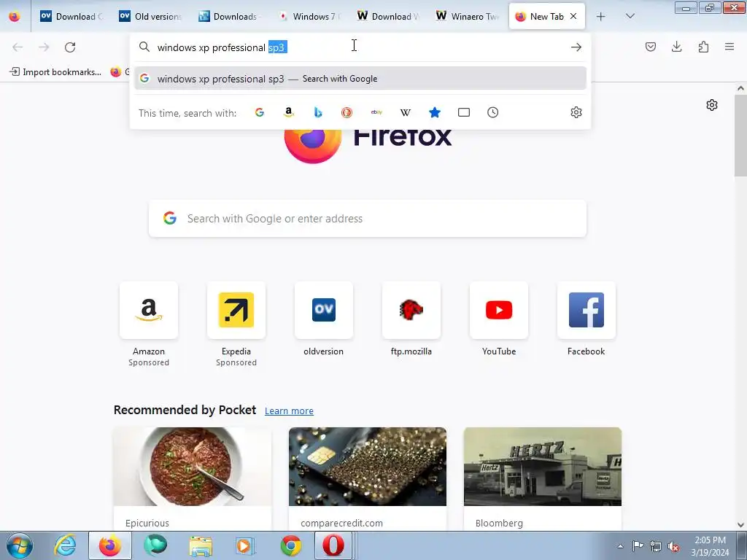Screen dimensions: 747x560
Task: Search this time with Amazon
Action: pyautogui.click(x=289, y=112)
